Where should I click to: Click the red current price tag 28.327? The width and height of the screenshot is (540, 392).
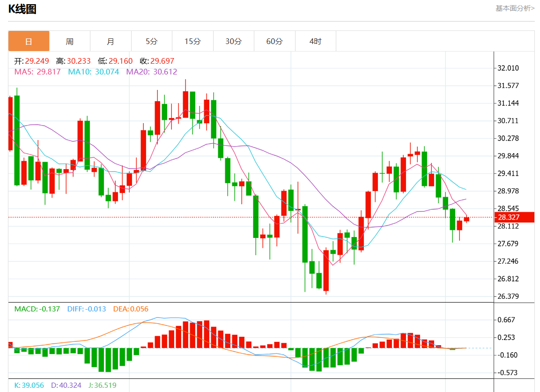click(x=515, y=217)
